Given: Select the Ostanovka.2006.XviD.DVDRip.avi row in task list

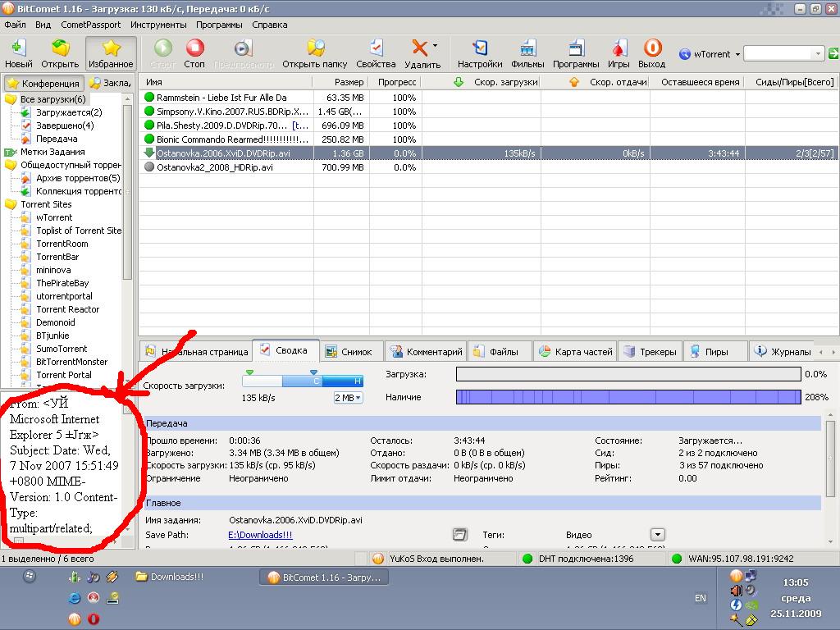Looking at the screenshot, I should (489, 153).
